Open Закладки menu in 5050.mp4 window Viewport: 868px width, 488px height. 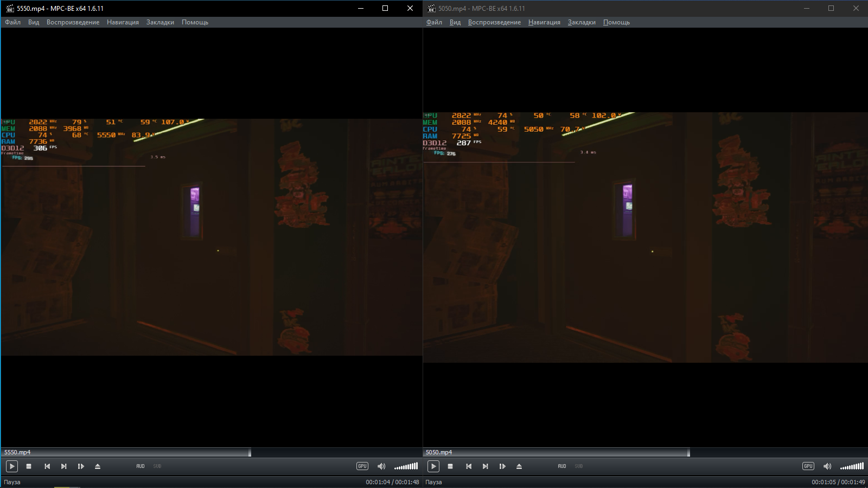coord(582,22)
